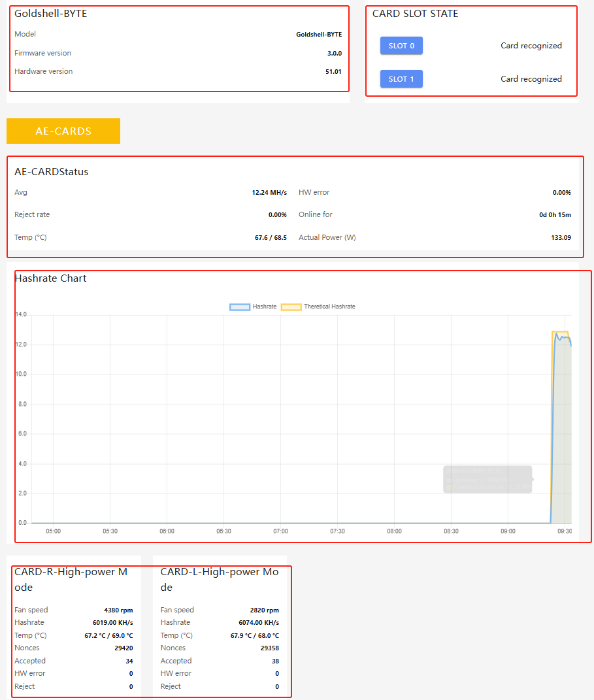Click the 'Reject rate' label
The height and width of the screenshot is (700, 594).
32,215
